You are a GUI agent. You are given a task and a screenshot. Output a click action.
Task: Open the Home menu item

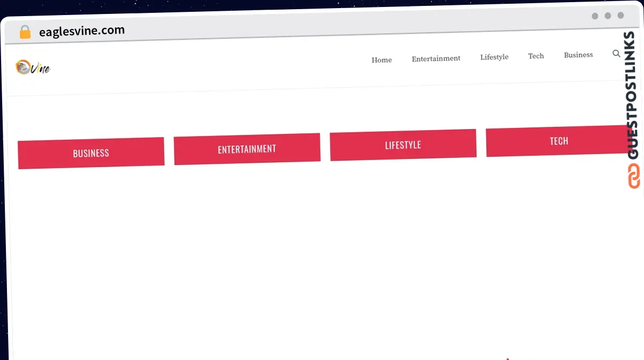(382, 60)
